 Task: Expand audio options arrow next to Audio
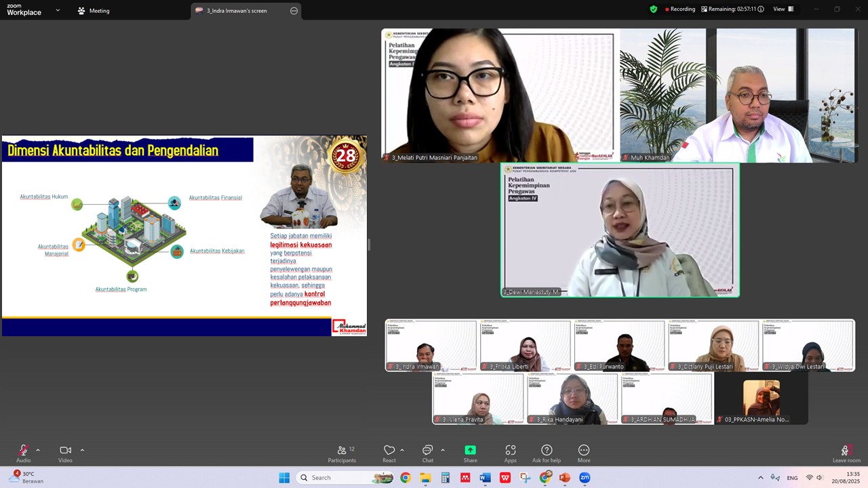(x=38, y=450)
